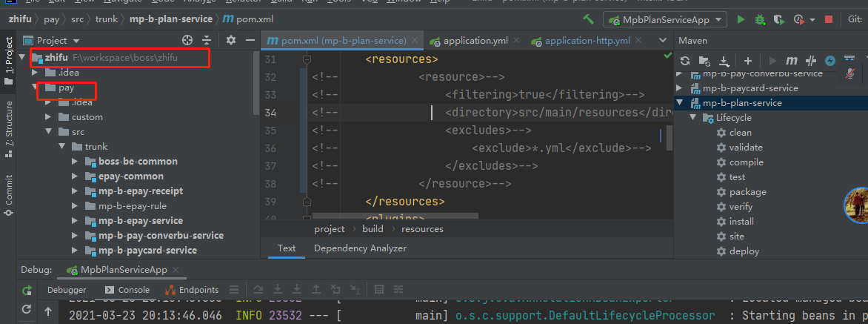Screen dimensions: 868x324
Task: Select the Maven install goal
Action: click(x=735, y=222)
